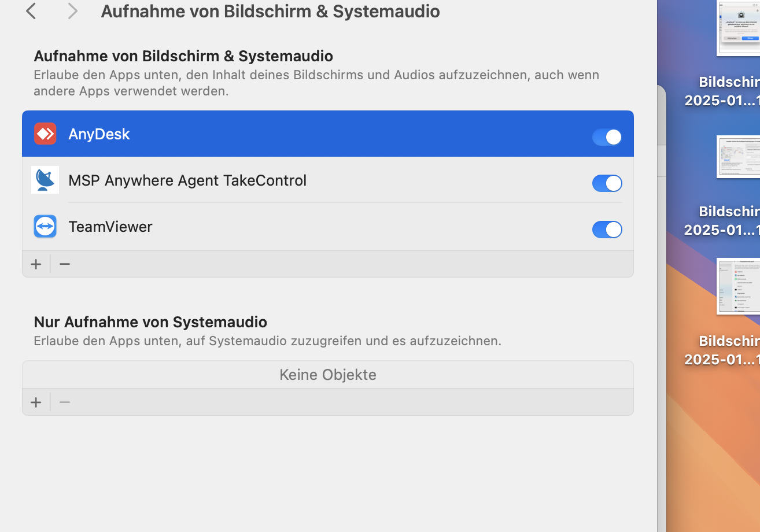The width and height of the screenshot is (760, 532).
Task: Select the MSP Anywhere Agent TakeControl row
Action: [289, 180]
